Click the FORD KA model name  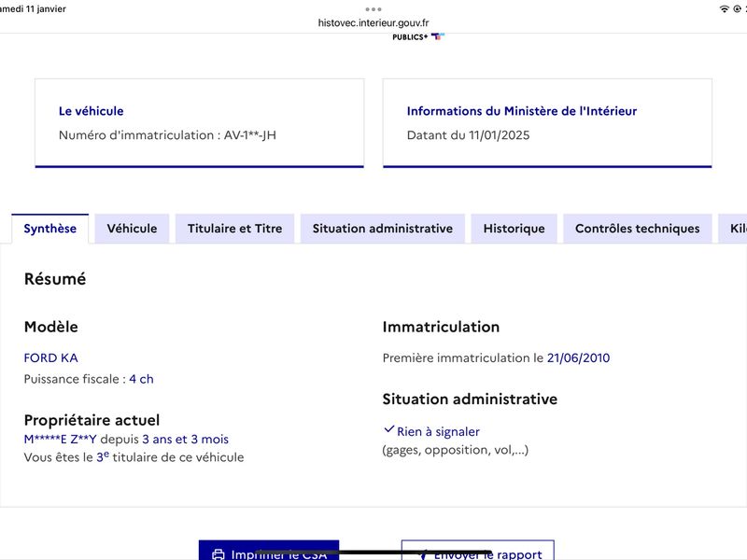tap(51, 358)
